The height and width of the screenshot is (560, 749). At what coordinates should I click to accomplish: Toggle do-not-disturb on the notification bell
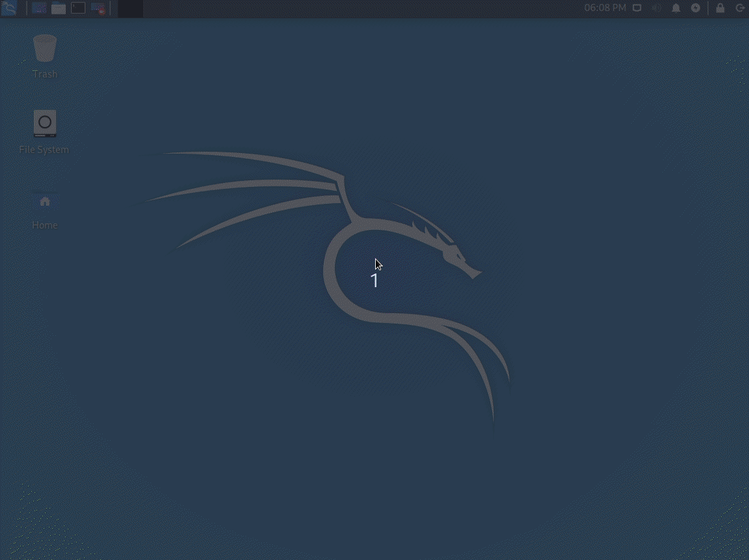click(x=676, y=8)
